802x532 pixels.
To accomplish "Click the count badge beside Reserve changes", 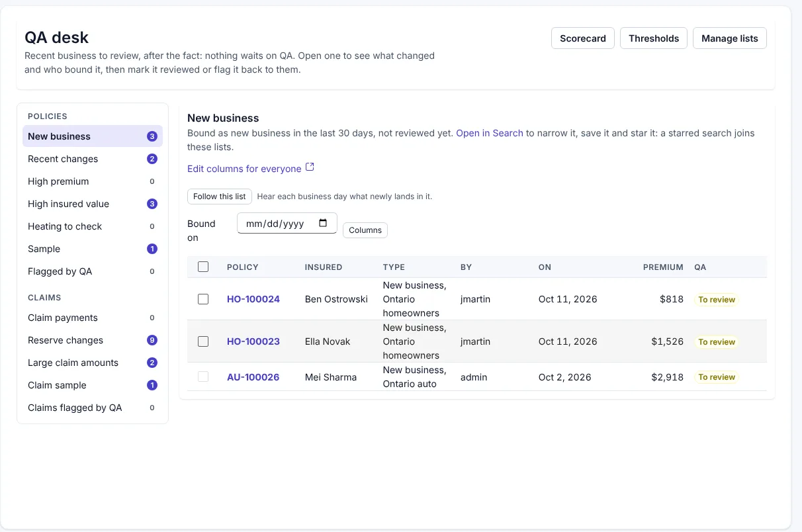I will click(152, 340).
